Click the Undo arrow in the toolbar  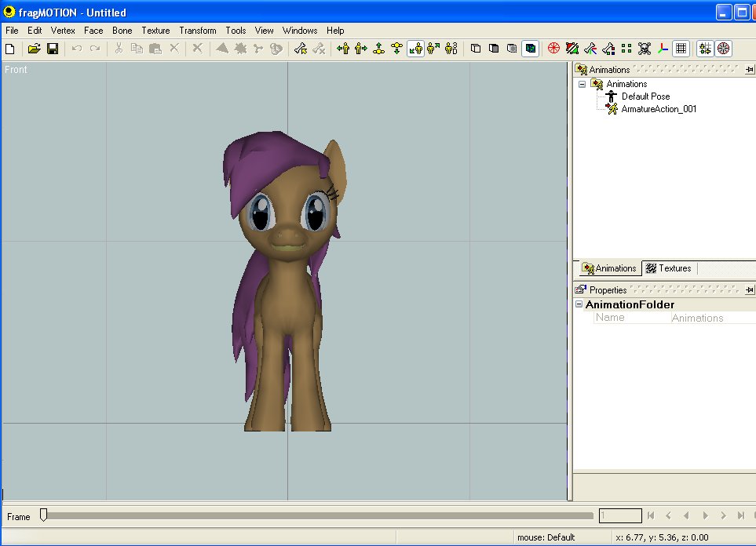click(77, 49)
